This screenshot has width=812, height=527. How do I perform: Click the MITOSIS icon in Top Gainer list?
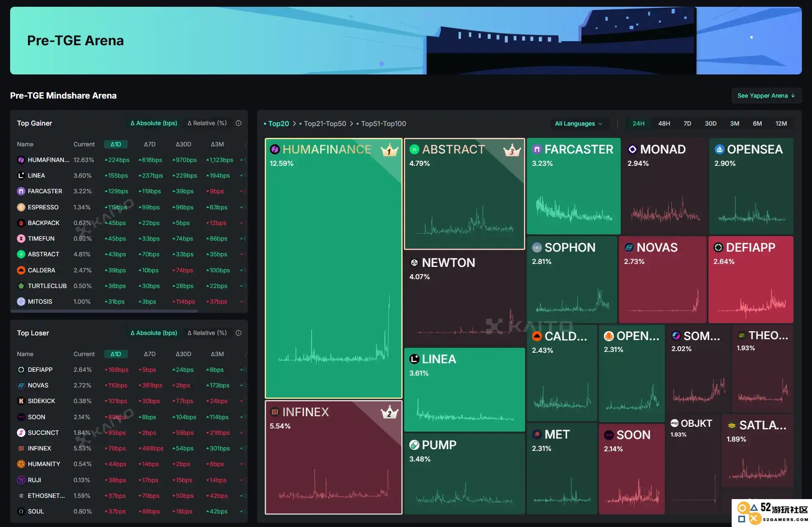click(x=21, y=302)
